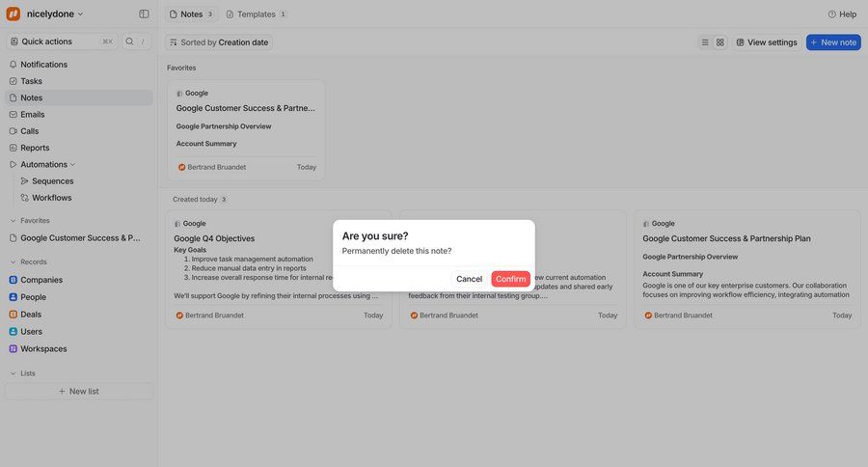This screenshot has height=467, width=868.
Task: Click the Sequences icon
Action: (x=24, y=180)
